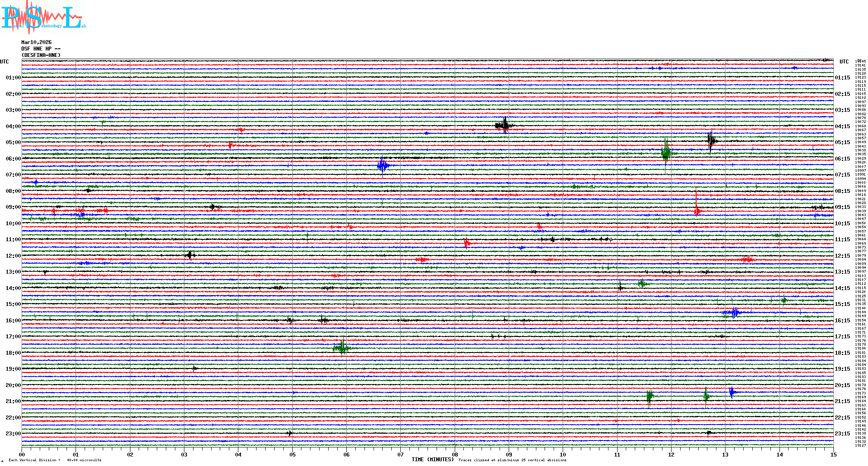The width and height of the screenshot is (868, 466).
Task: Click the 12:00 hour label on the left axis
Action: coord(13,256)
